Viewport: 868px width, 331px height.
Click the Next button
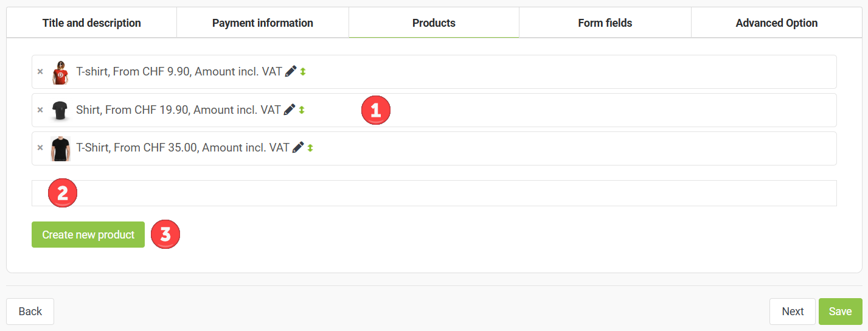click(792, 312)
